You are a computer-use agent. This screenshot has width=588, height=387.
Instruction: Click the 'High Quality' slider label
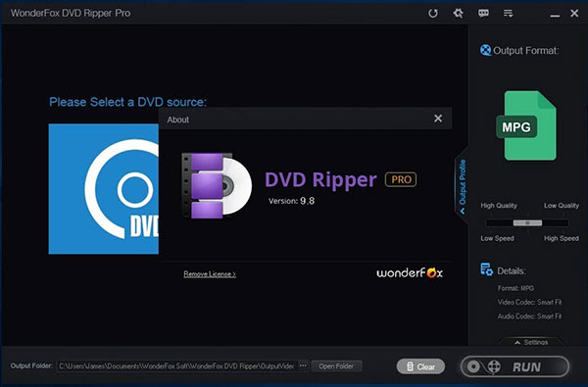(x=499, y=206)
